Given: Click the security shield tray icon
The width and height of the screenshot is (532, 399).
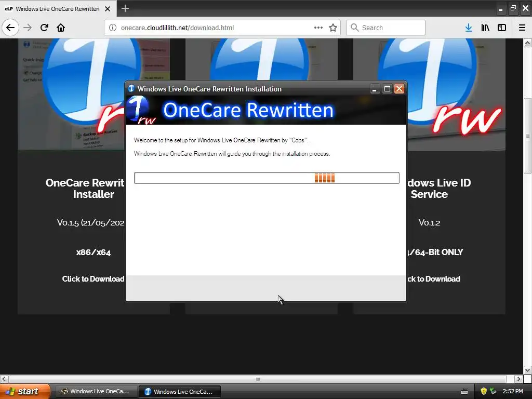Looking at the screenshot, I should click(x=484, y=391).
